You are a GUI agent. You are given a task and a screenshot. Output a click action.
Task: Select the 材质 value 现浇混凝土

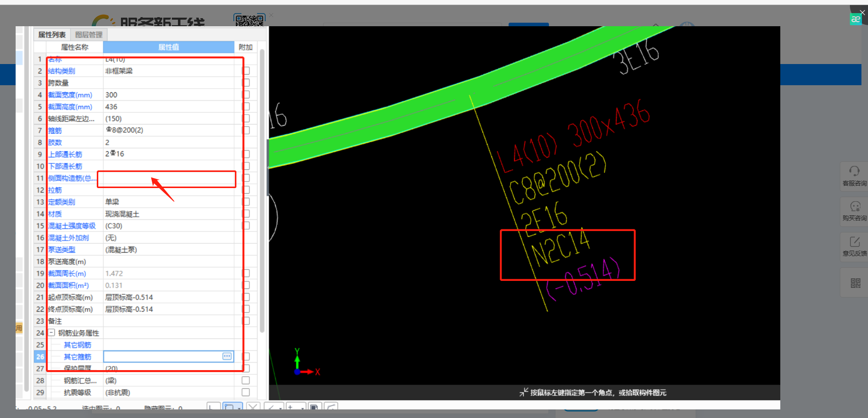(122, 214)
